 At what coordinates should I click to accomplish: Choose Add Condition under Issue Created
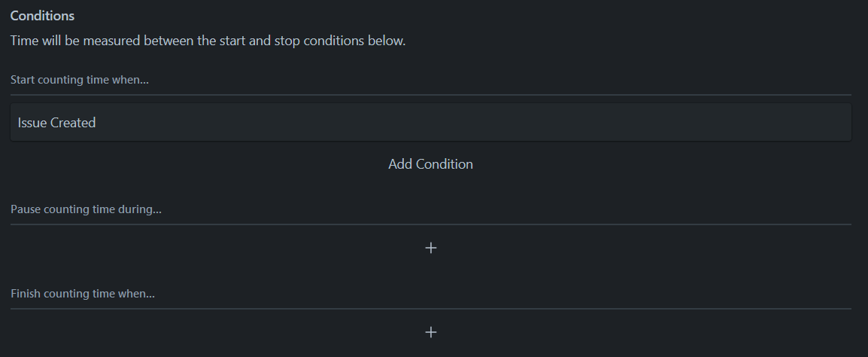[430, 164]
